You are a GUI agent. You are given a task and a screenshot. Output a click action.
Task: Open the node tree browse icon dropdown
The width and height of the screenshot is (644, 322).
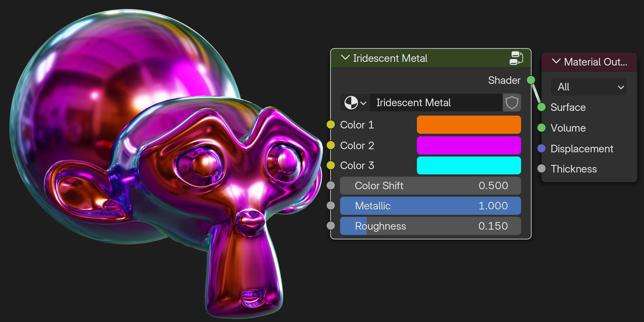click(x=355, y=103)
